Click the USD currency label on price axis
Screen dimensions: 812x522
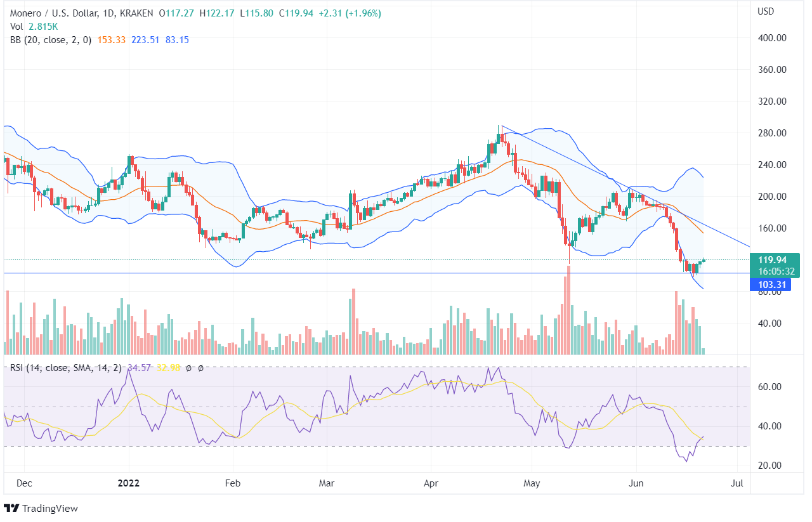click(766, 11)
